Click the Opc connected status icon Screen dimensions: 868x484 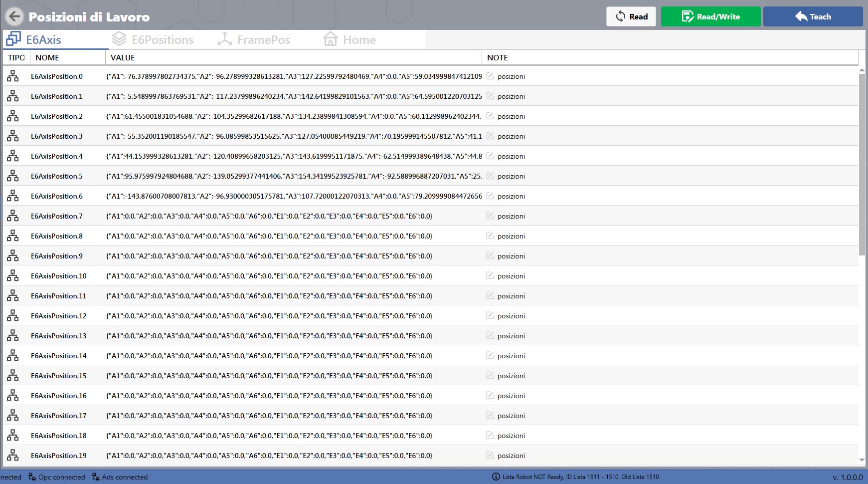click(x=32, y=477)
